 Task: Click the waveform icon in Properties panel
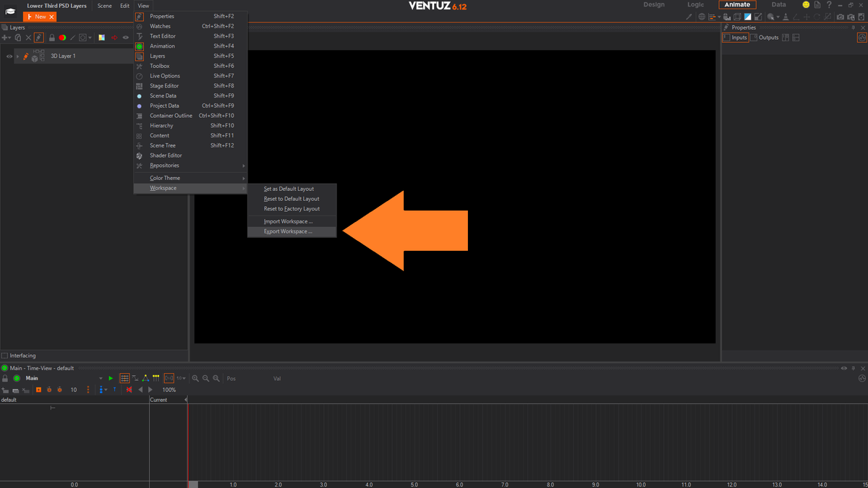[861, 38]
